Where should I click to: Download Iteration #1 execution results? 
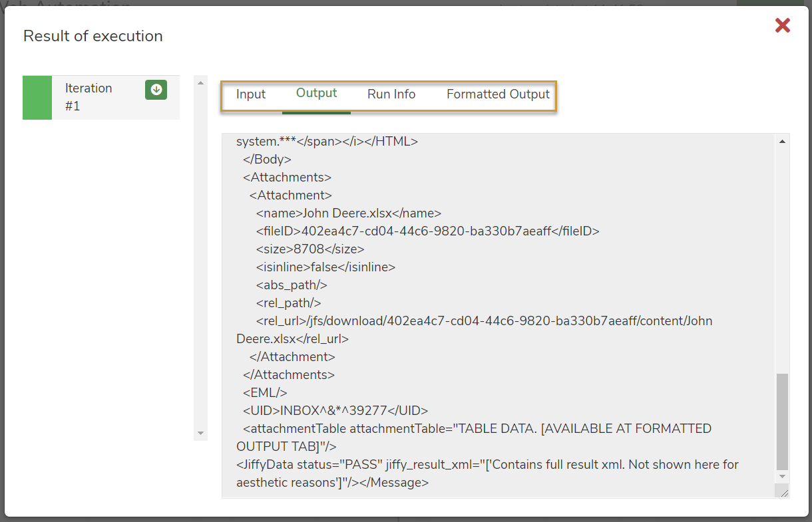pyautogui.click(x=156, y=88)
